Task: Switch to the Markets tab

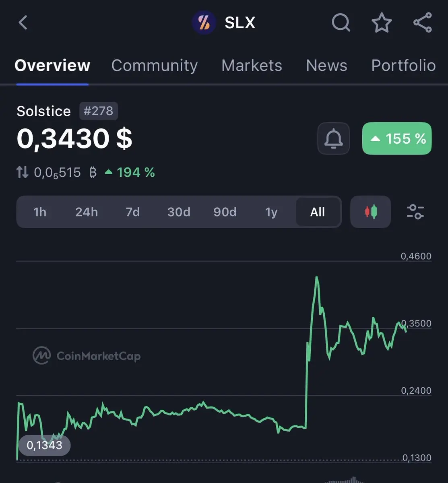Action: tap(252, 65)
